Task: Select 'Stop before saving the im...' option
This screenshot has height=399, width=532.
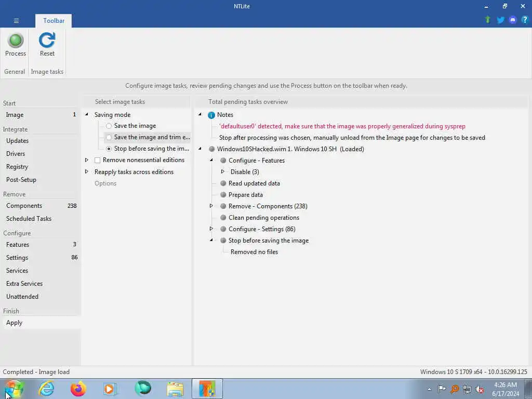Action: (x=109, y=149)
